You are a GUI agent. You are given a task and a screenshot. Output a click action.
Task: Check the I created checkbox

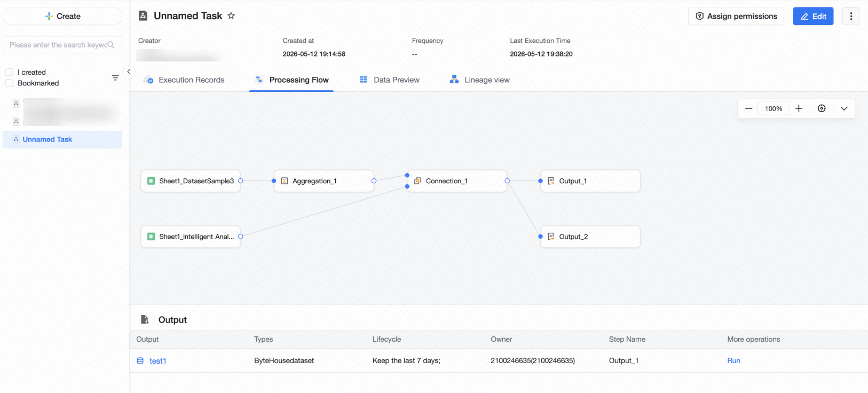tap(9, 72)
